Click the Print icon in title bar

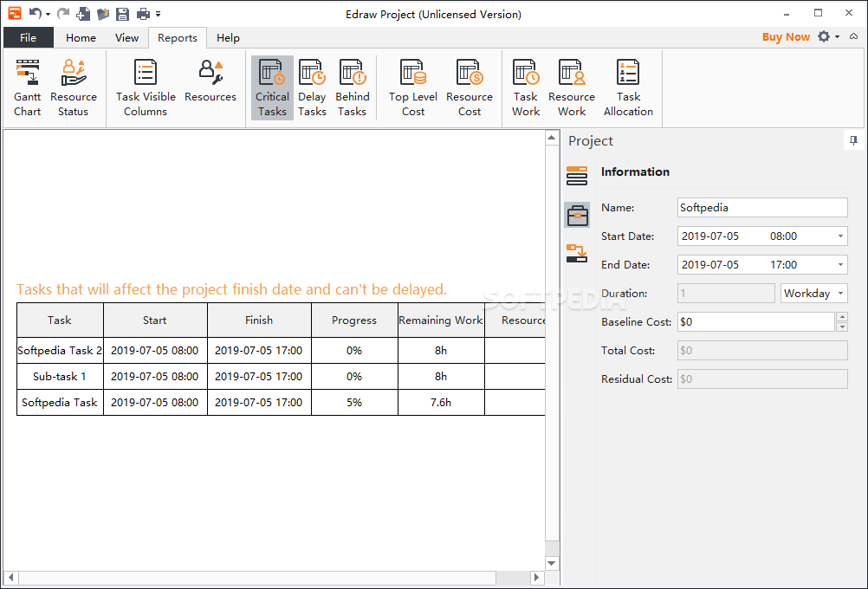[144, 13]
